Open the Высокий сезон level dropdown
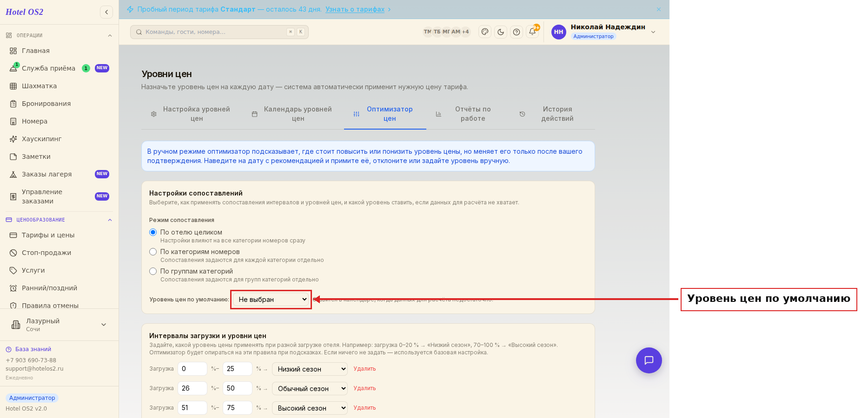This screenshot has width=868, height=418. click(x=310, y=408)
